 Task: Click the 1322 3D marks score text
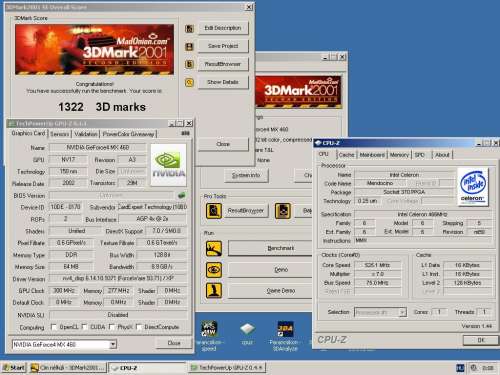pos(102,107)
